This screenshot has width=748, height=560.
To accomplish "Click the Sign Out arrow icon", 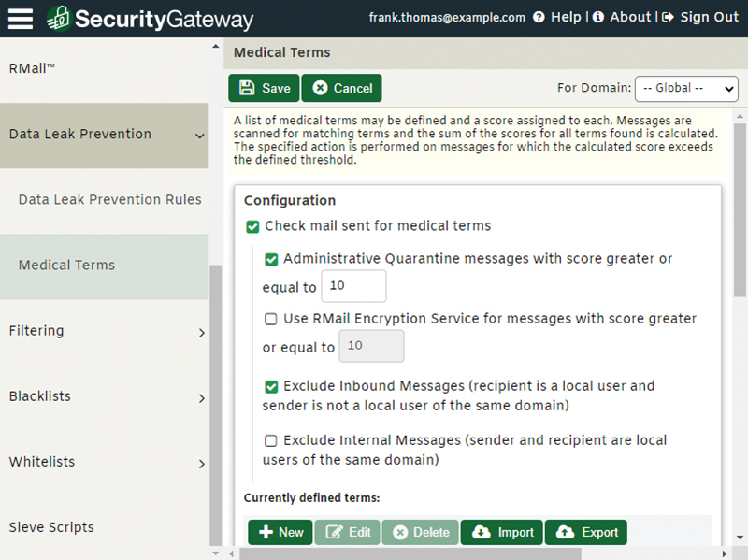I will point(668,17).
